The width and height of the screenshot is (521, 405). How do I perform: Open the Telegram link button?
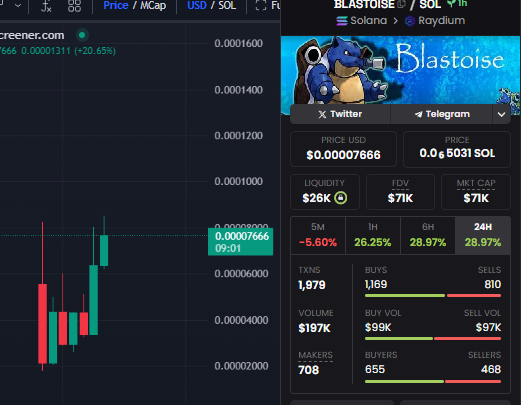(442, 114)
